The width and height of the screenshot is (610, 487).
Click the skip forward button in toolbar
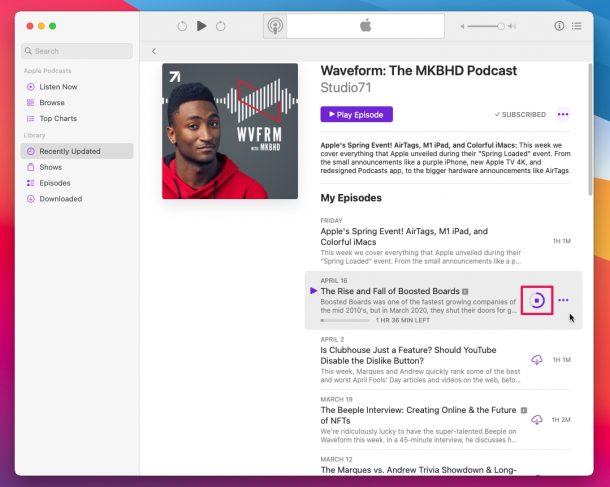click(221, 26)
